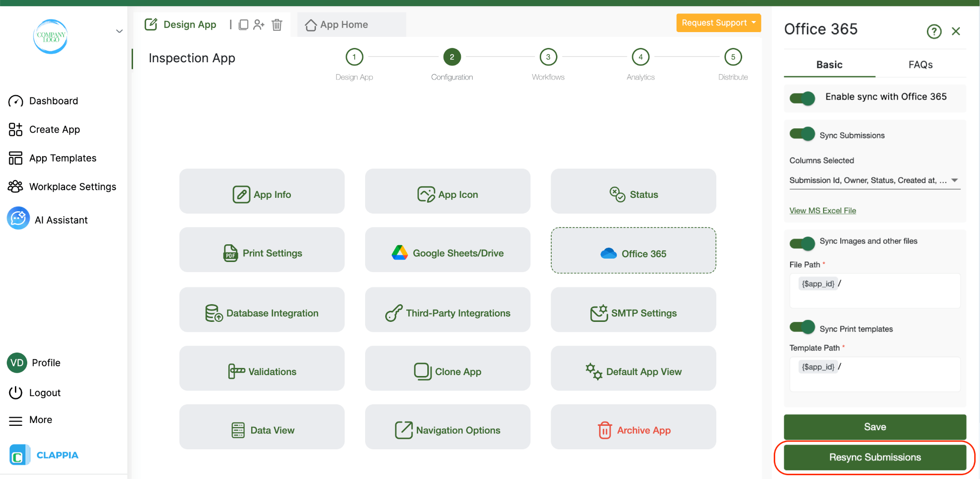
Task: Open the help question mark icon
Action: (934, 32)
